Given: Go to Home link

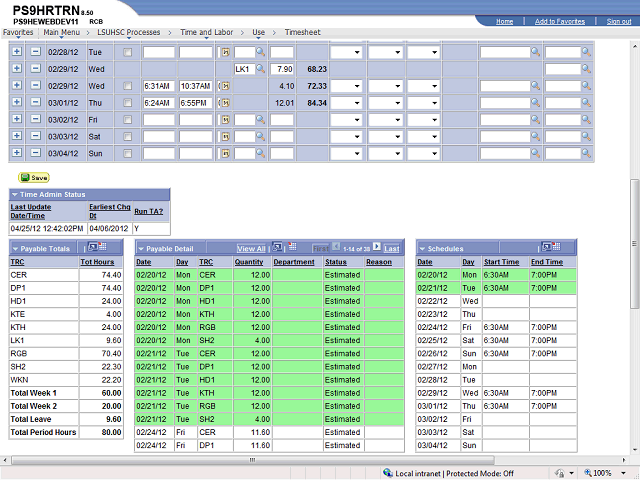Looking at the screenshot, I should tap(504, 21).
